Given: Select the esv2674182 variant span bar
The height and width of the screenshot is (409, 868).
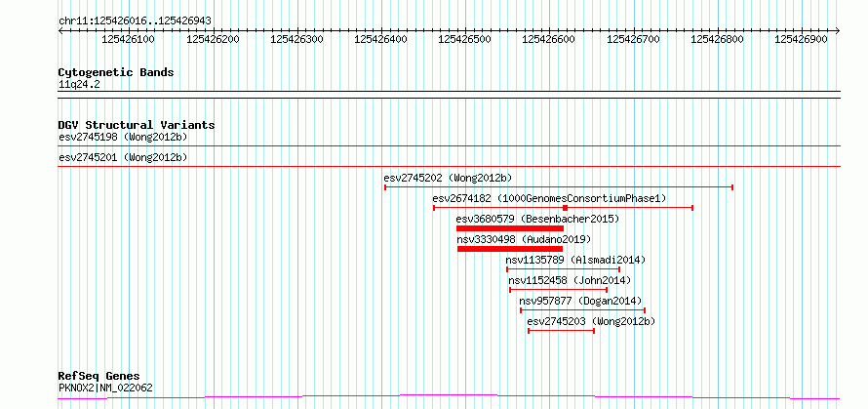Looking at the screenshot, I should [x=563, y=208].
